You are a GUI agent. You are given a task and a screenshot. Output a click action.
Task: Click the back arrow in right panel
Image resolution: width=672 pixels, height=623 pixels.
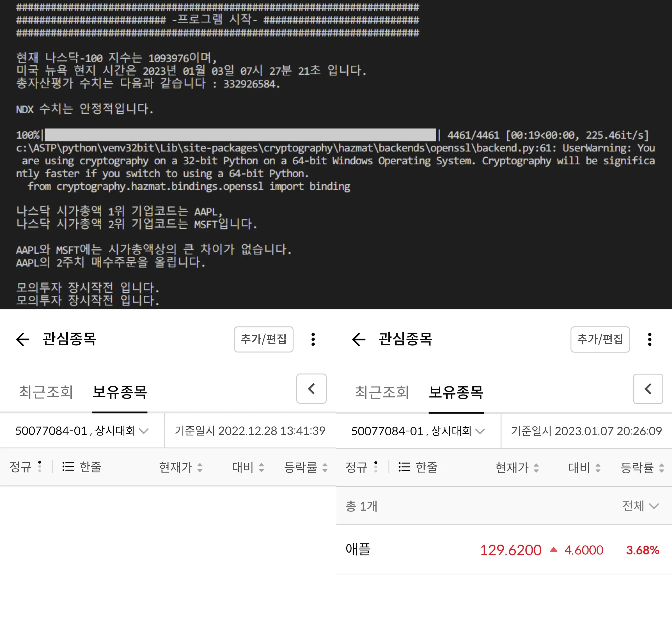[359, 339]
